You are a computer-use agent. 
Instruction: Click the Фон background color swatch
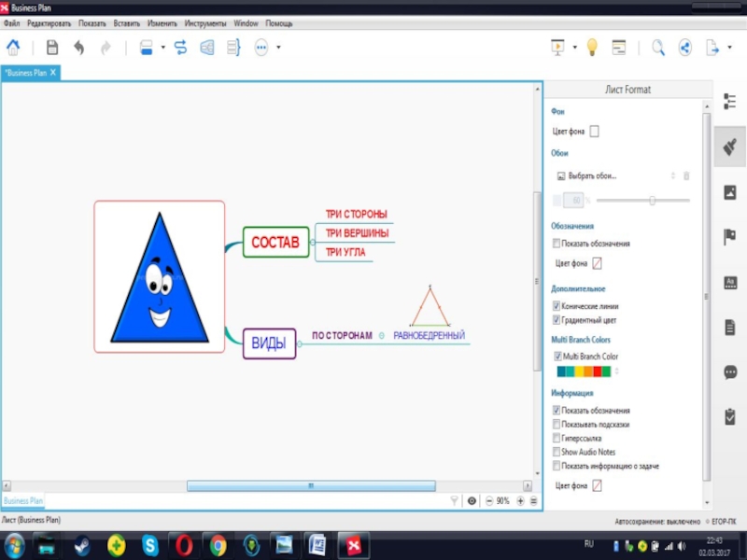pyautogui.click(x=595, y=132)
